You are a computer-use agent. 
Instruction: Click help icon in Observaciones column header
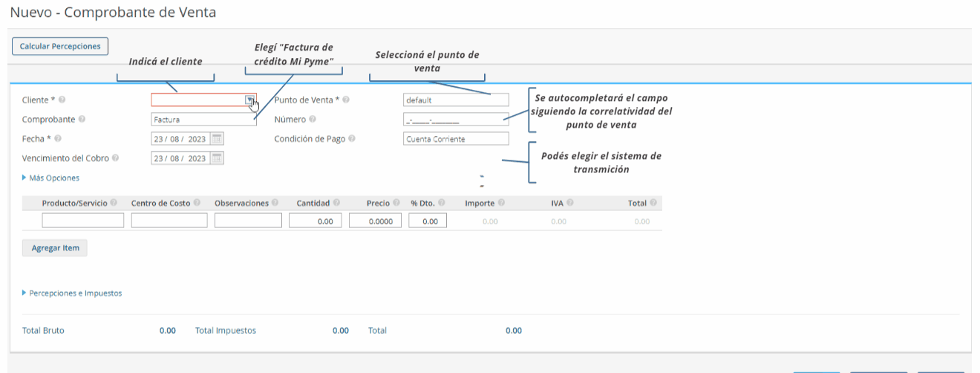(x=275, y=203)
